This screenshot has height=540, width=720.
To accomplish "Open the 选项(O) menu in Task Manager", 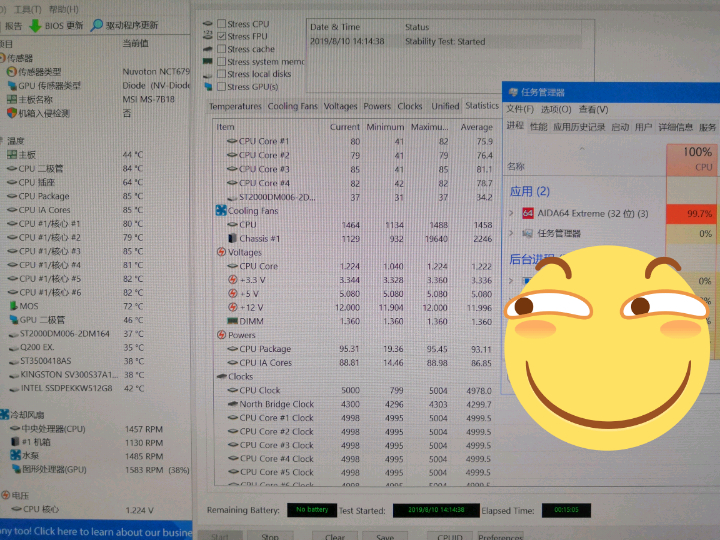I will click(x=556, y=109).
